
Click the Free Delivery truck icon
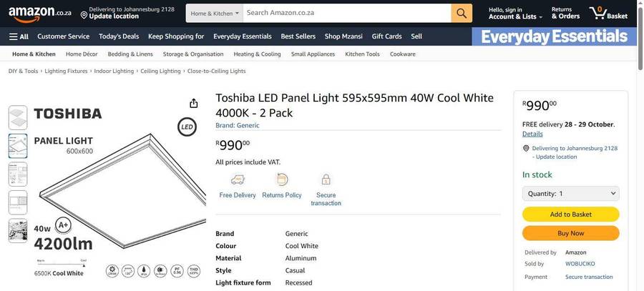coord(238,180)
